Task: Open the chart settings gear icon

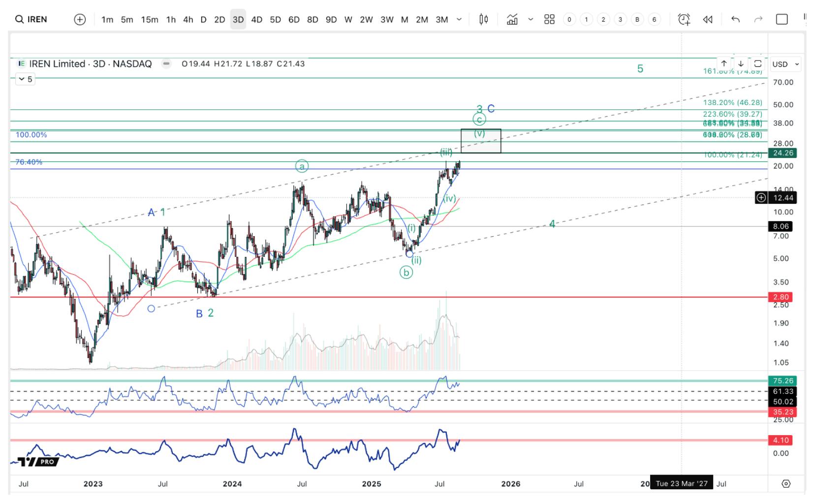Action: (x=786, y=483)
